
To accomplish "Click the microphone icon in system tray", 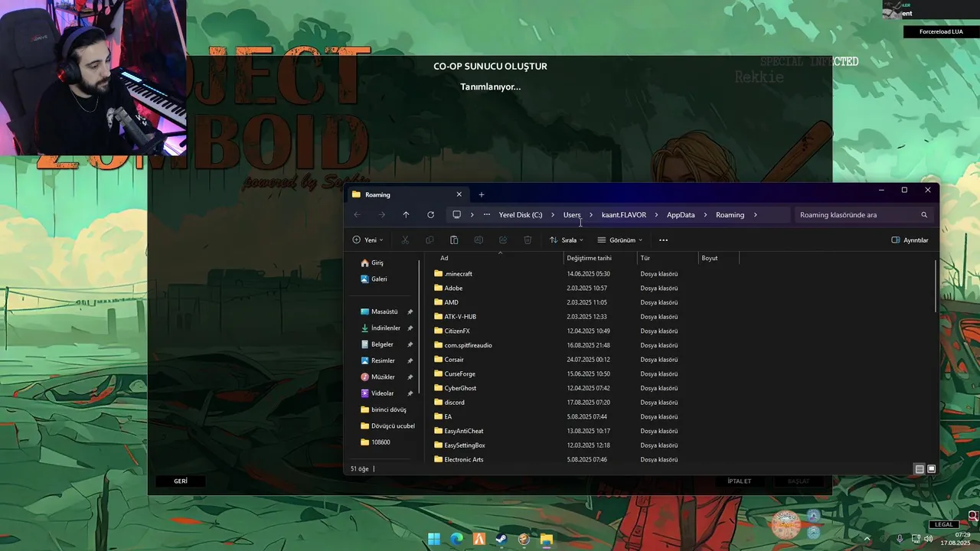I will point(900,539).
